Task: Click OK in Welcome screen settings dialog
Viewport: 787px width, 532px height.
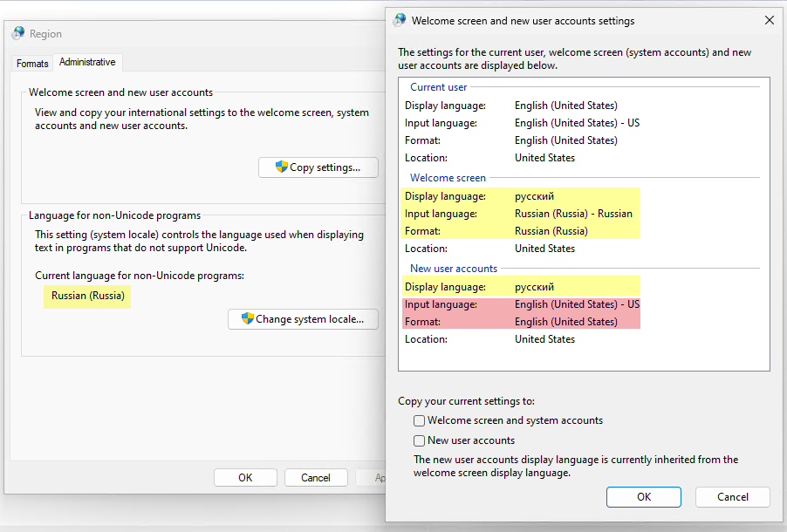Action: [643, 497]
